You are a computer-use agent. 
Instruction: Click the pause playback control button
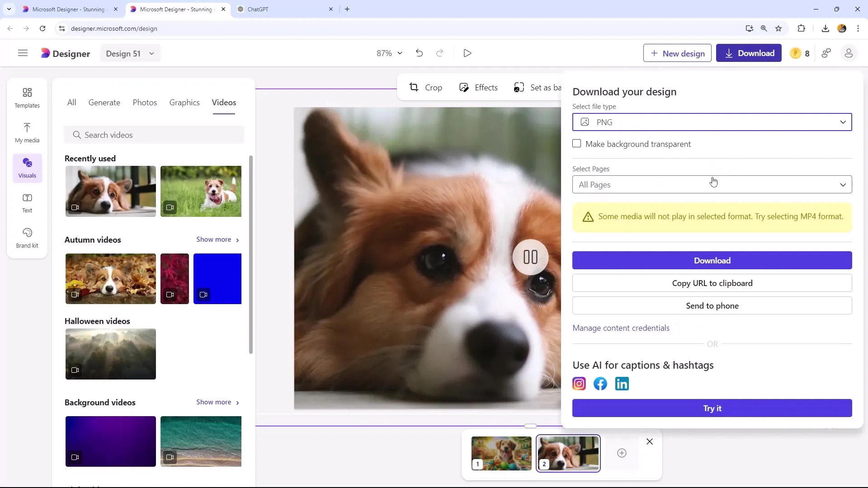(530, 256)
